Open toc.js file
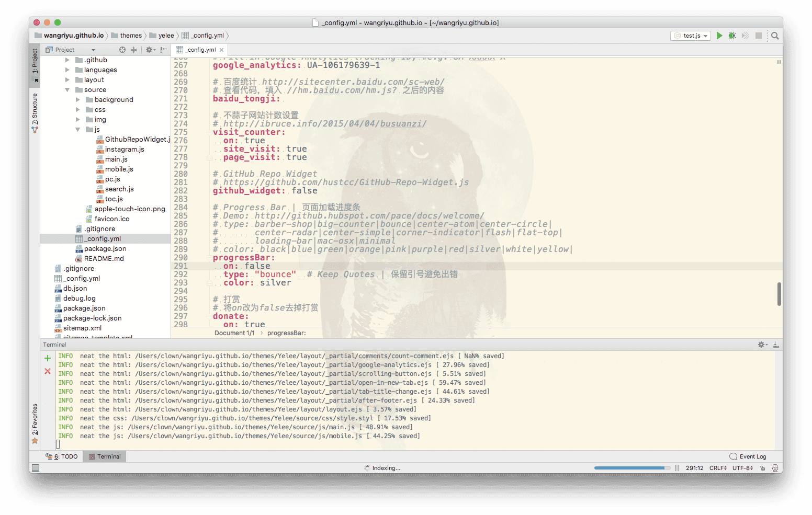 pyautogui.click(x=110, y=199)
